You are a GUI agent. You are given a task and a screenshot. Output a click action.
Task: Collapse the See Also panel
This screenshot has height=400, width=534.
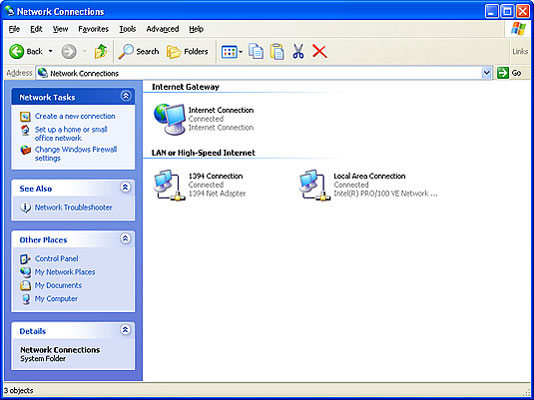[x=126, y=187]
